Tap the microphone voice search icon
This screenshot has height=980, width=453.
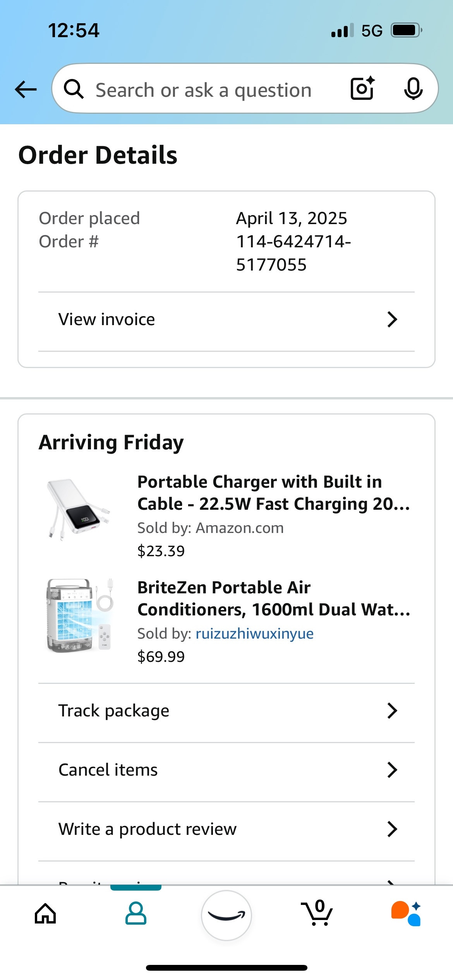click(413, 89)
